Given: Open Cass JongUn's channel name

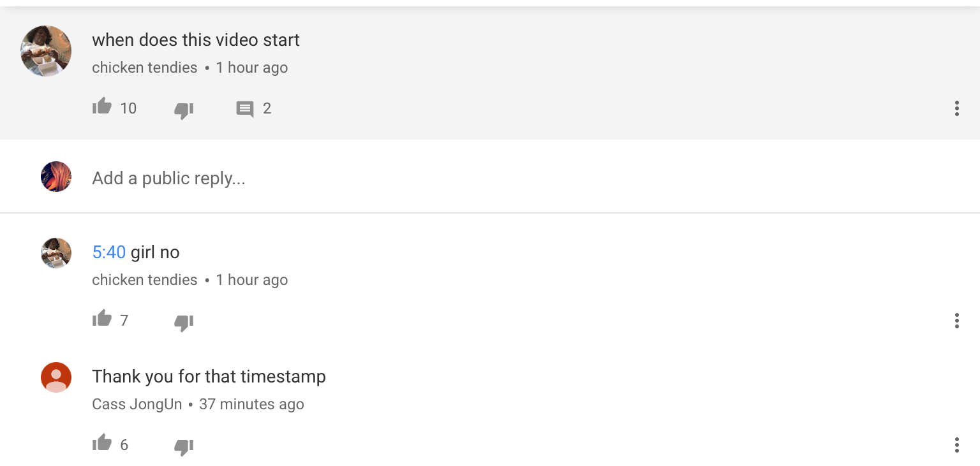Looking at the screenshot, I should pos(137,404).
